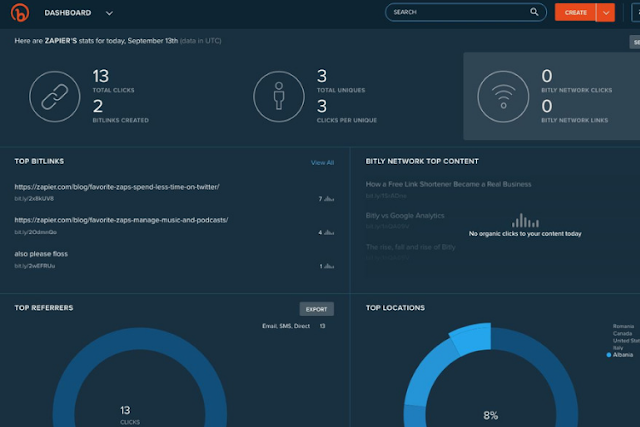Click bit.ly/2x8kUV8 short link
This screenshot has height=427, width=640.
[x=34, y=199]
